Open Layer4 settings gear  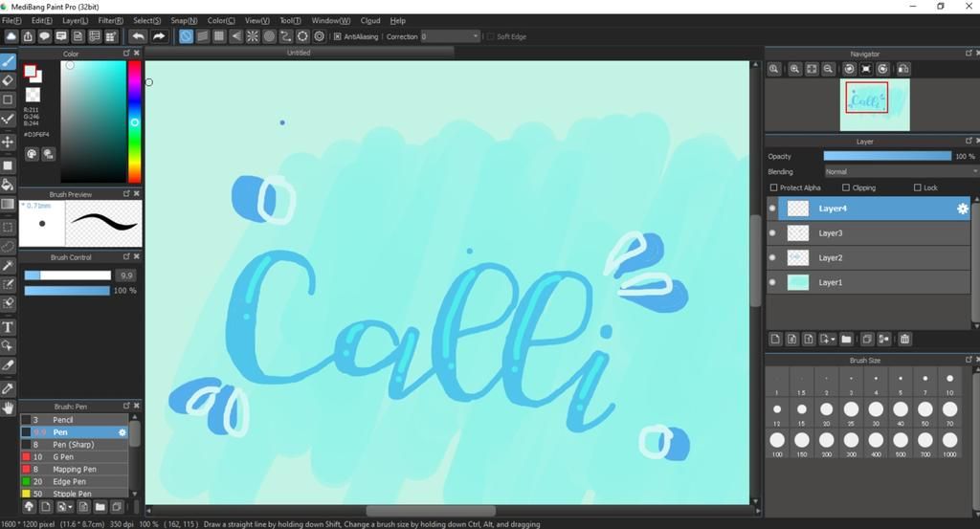(963, 209)
